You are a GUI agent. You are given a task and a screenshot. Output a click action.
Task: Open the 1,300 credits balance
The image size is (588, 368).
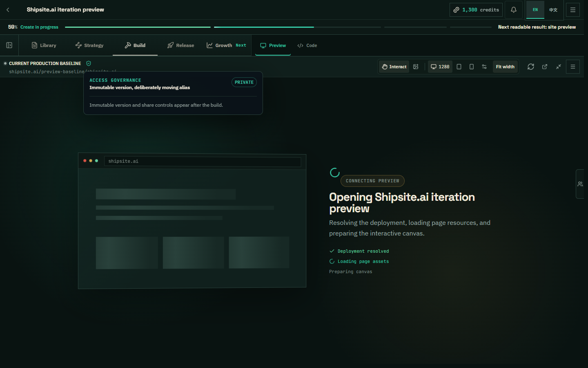pos(476,10)
